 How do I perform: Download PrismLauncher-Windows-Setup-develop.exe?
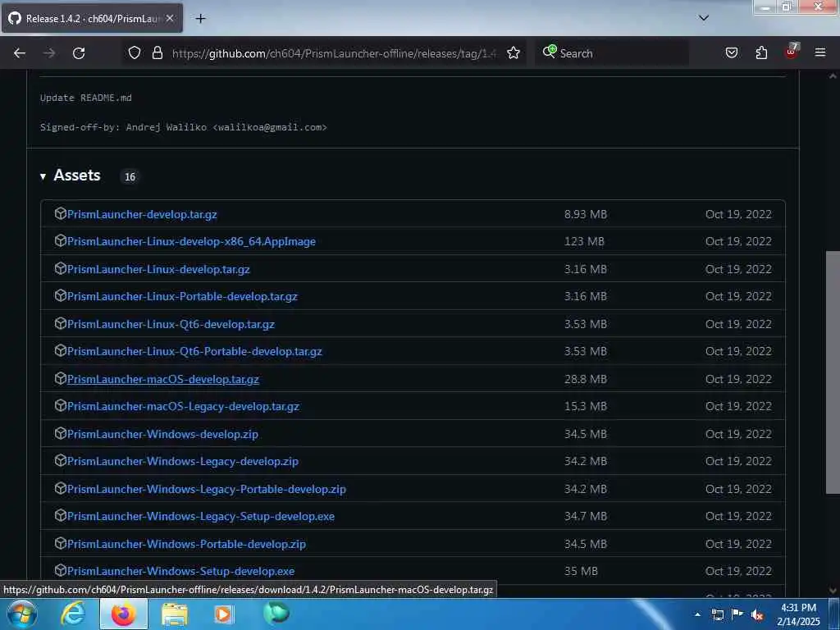181,571
